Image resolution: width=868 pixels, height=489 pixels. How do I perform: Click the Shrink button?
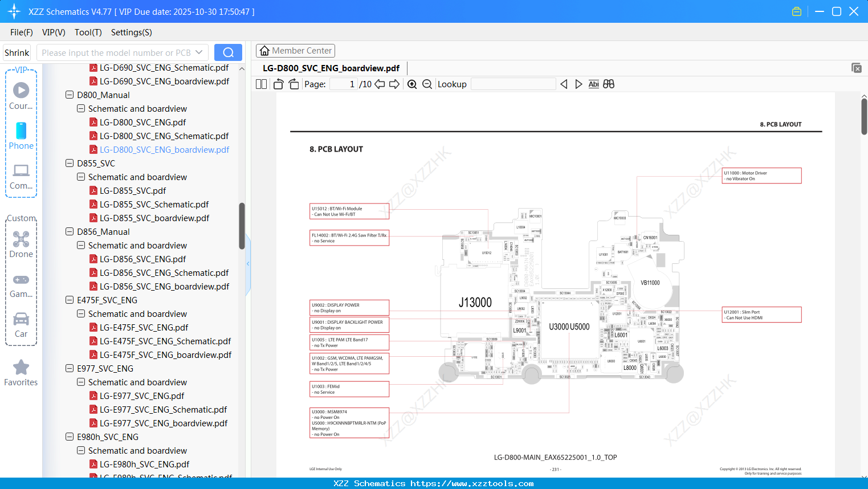pyautogui.click(x=17, y=52)
